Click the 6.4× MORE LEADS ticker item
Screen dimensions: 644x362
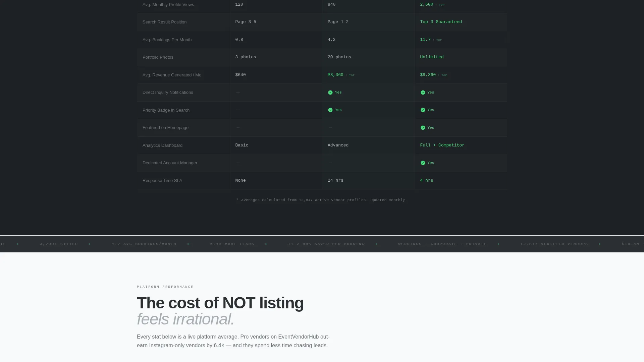232,244
